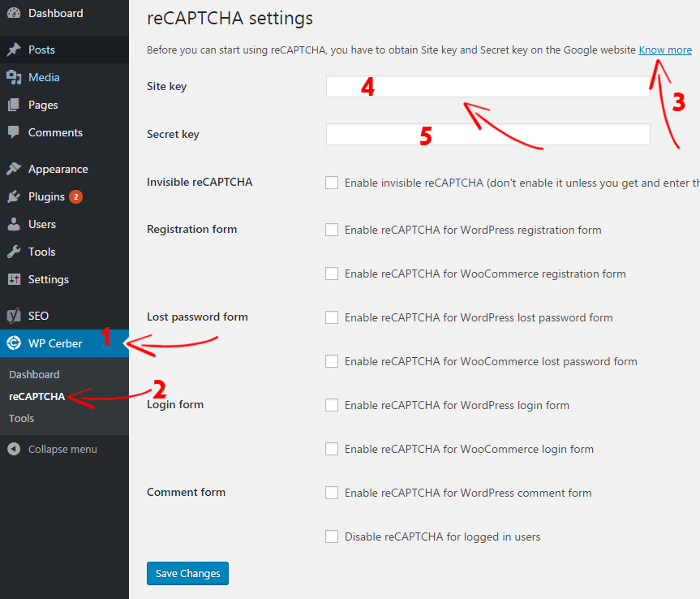Select the reCAPTCHA submenu item

tap(37, 396)
